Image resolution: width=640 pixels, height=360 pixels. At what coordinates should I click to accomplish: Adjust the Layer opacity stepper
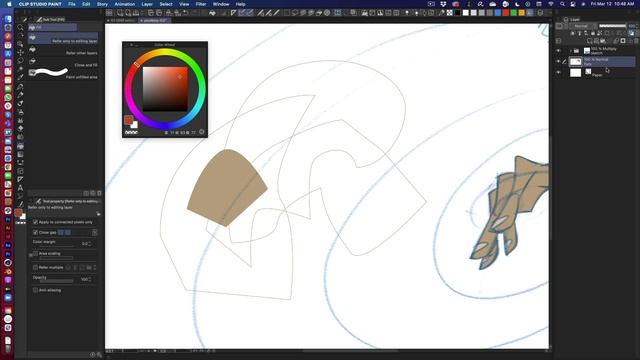tap(637, 26)
